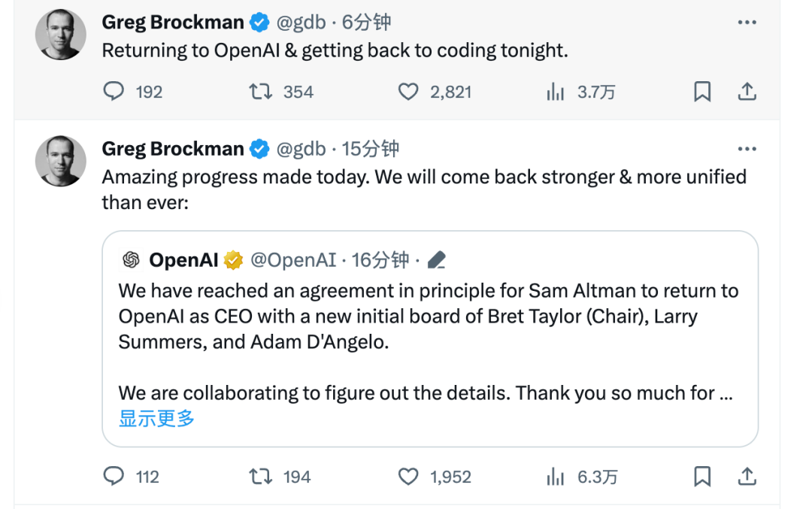Open the OpenAI logo avatar in quote

[131, 260]
